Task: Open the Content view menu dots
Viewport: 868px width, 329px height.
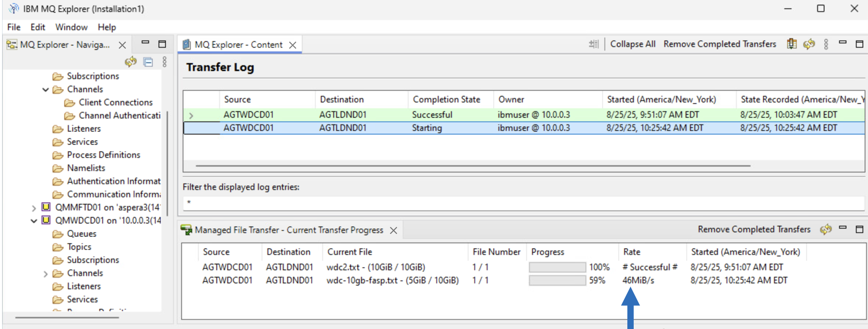Action: point(826,44)
